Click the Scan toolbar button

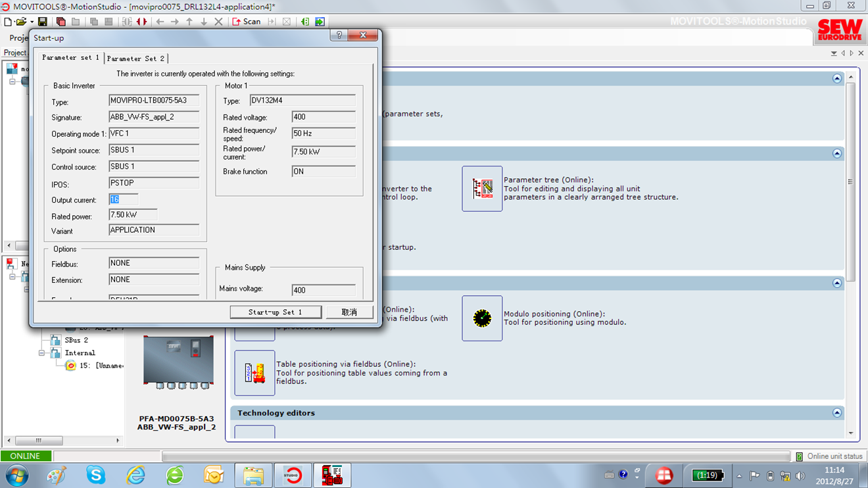click(x=247, y=22)
